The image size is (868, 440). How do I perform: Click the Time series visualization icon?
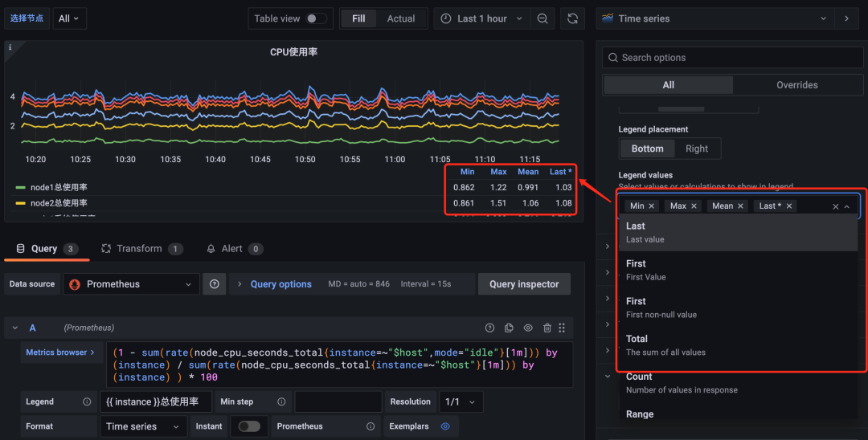point(608,18)
